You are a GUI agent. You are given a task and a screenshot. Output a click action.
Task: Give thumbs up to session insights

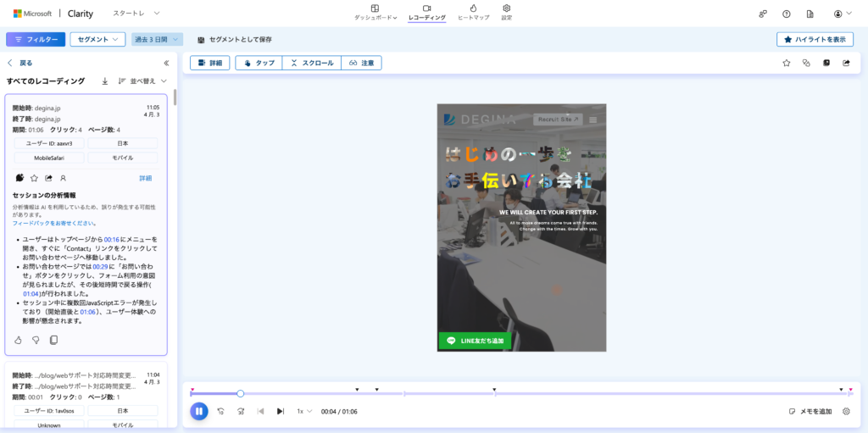pyautogui.click(x=19, y=340)
